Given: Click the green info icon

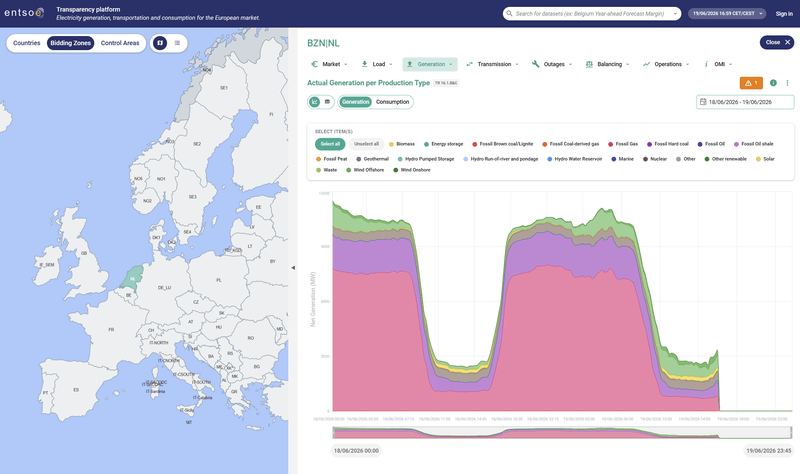Looking at the screenshot, I should [773, 83].
